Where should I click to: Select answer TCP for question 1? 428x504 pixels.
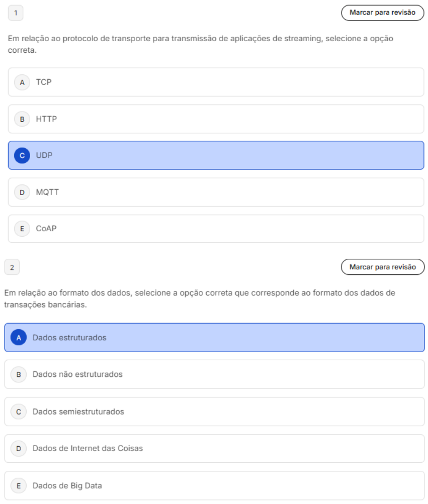(216, 82)
